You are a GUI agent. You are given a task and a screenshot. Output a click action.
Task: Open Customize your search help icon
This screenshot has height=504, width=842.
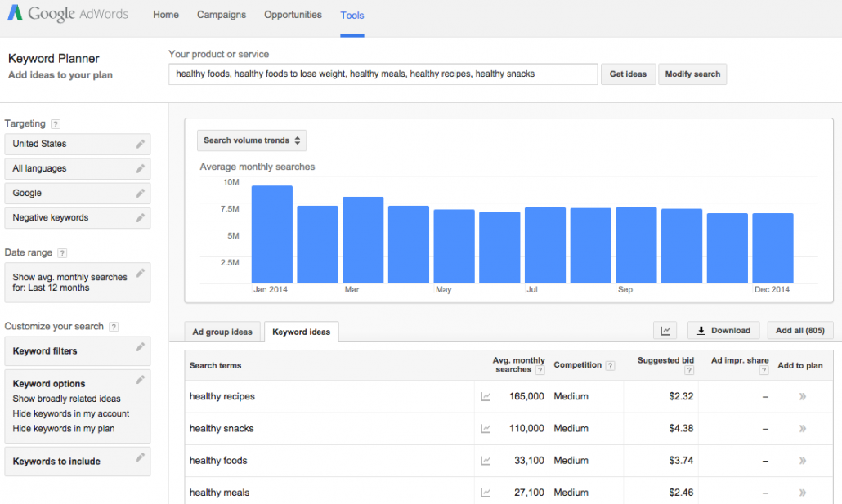click(114, 327)
